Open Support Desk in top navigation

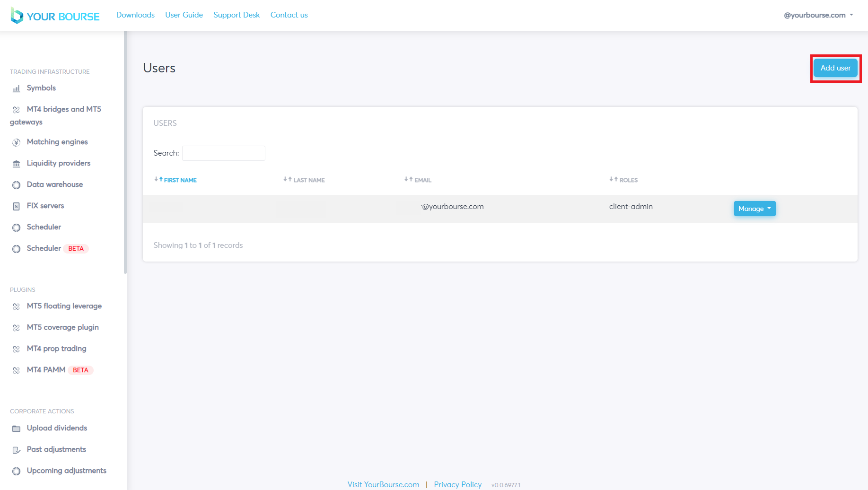[237, 15]
